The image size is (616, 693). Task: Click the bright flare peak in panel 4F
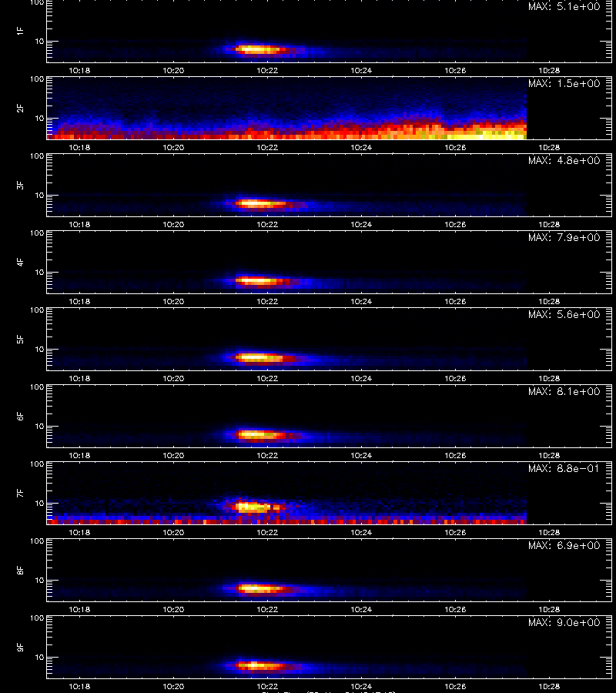[256, 280]
